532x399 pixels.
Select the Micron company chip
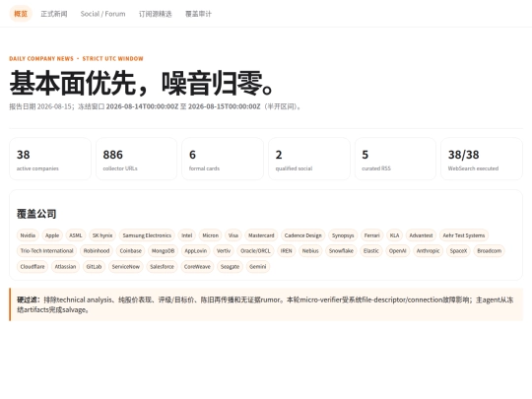211,235
